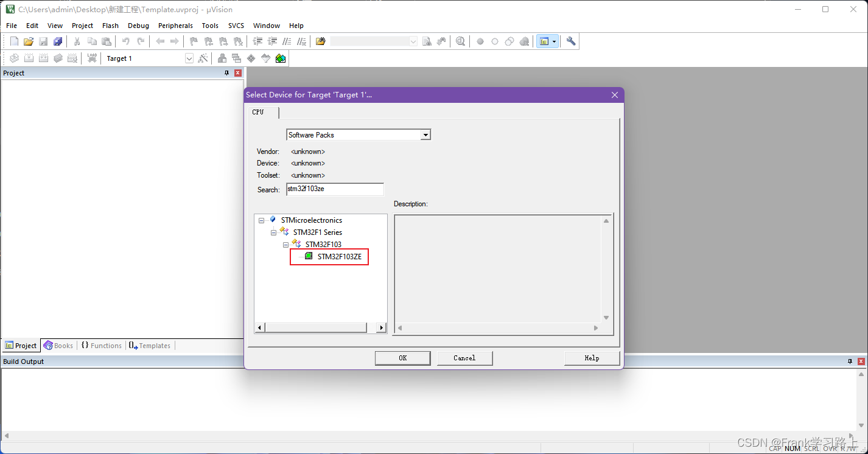Click the Disable All Breakpoints double-circle icon
The image size is (868, 454).
point(509,41)
